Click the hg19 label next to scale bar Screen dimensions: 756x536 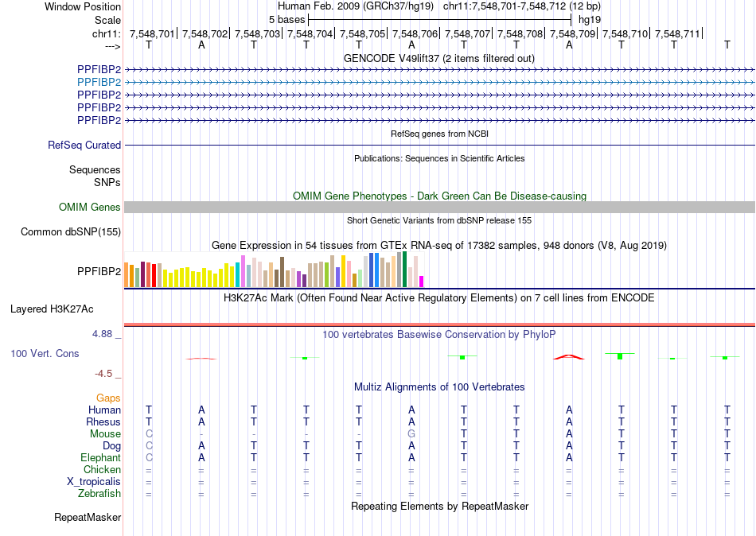point(590,20)
